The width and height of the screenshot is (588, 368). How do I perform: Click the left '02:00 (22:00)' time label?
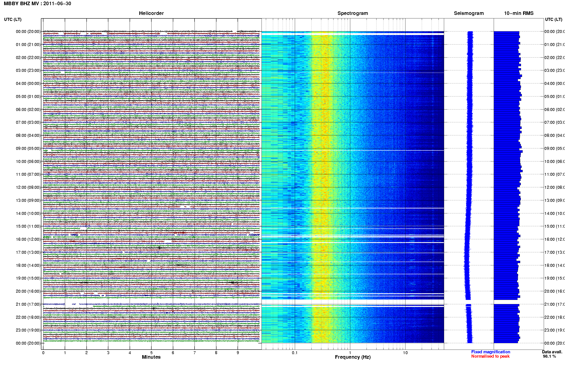[x=28, y=58]
